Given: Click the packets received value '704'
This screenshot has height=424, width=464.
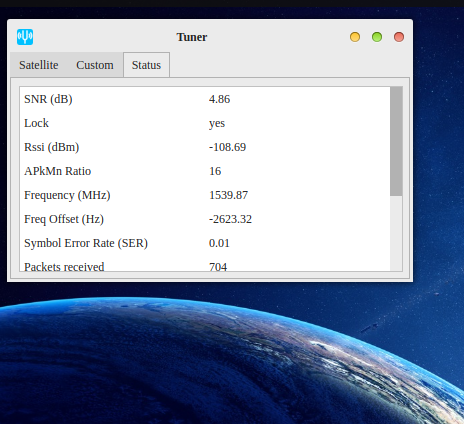Looking at the screenshot, I should click(218, 267).
